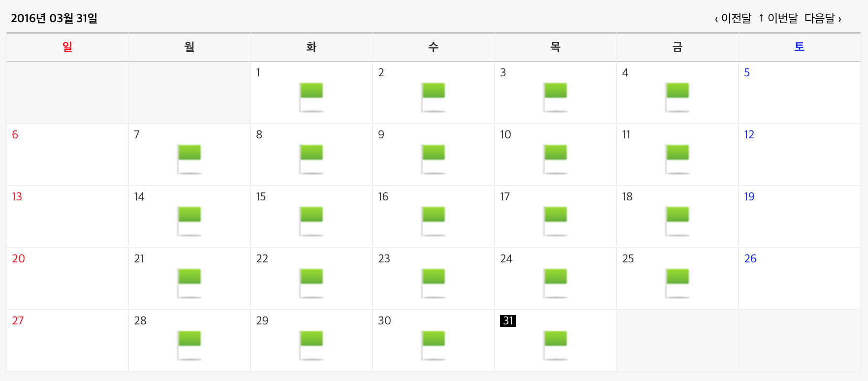This screenshot has height=381, width=868.
Task: Select date number 20
Action: (x=18, y=259)
